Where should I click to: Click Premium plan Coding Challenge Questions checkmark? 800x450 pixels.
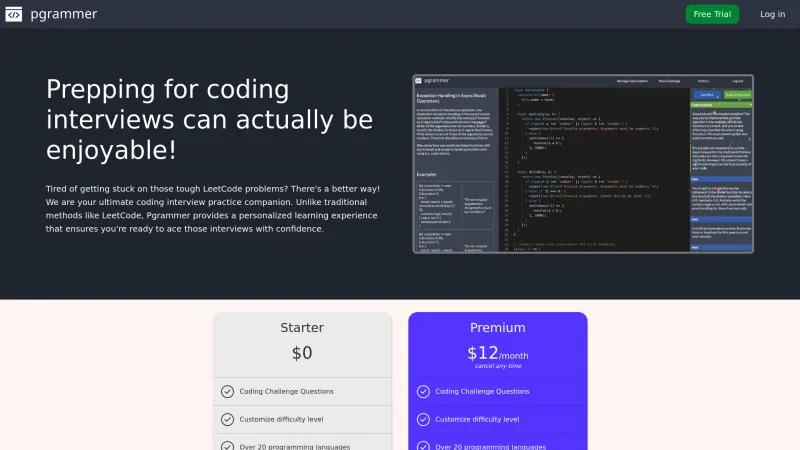tap(423, 391)
